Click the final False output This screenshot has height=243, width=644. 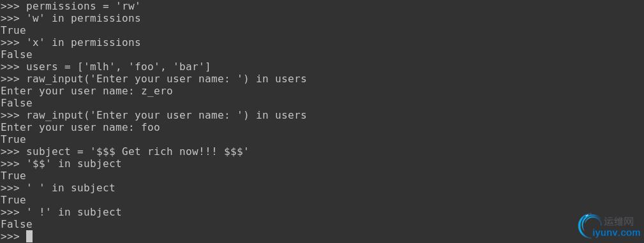click(17, 224)
